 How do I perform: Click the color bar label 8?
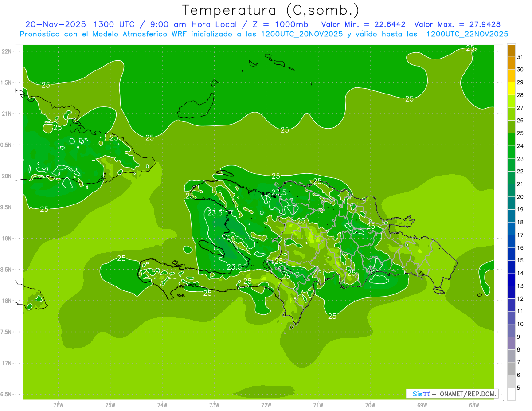[x=519, y=349]
